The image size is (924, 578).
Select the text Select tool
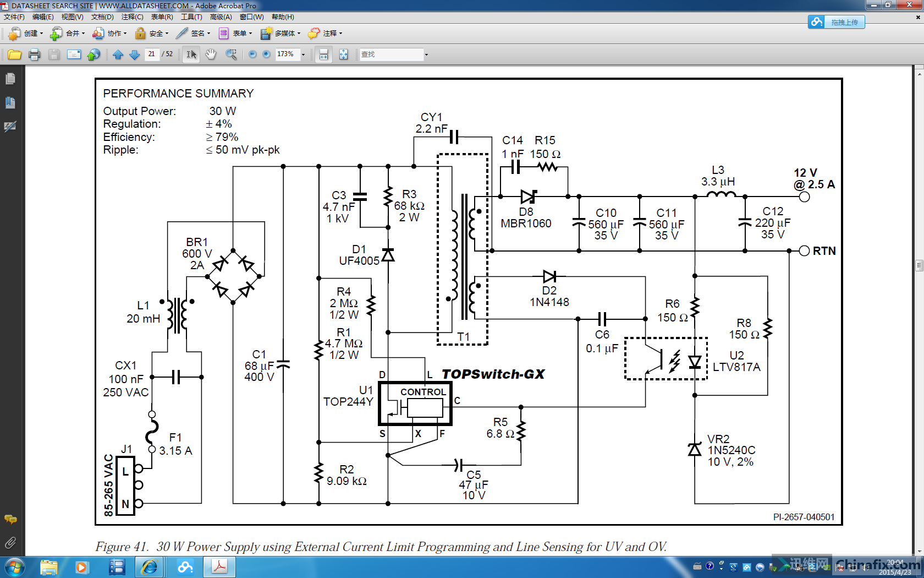tap(191, 54)
